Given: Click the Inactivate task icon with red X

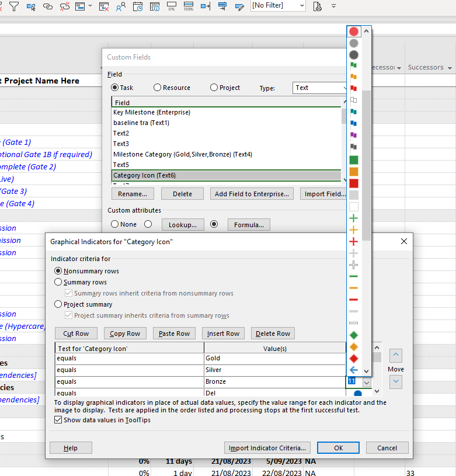Looking at the screenshot, I should pyautogui.click(x=104, y=6).
